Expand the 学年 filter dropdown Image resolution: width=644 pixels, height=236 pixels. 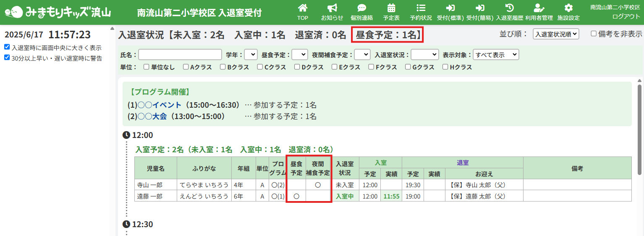(x=251, y=55)
